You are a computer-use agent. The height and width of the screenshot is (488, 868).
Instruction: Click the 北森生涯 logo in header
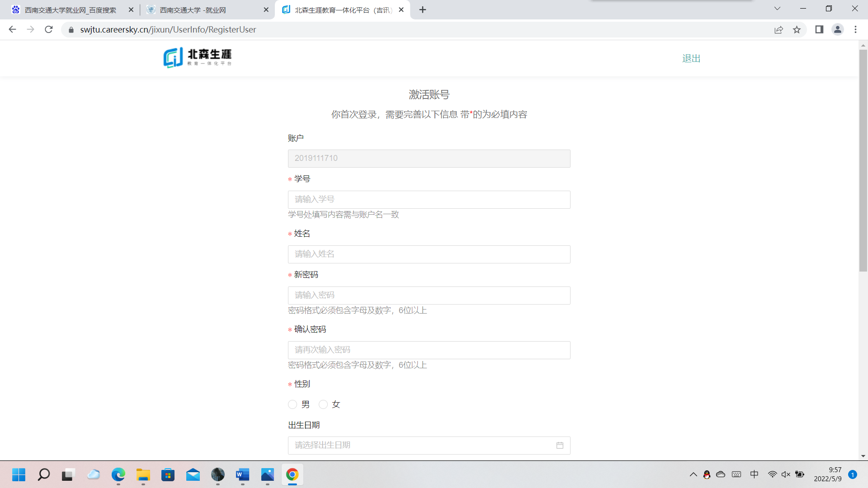point(198,57)
